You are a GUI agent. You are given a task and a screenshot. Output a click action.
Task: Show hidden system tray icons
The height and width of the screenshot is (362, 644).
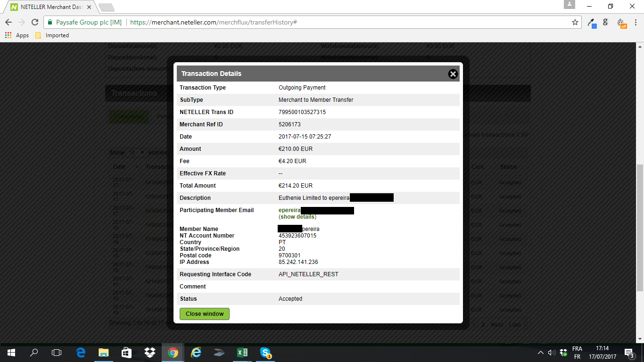540,352
